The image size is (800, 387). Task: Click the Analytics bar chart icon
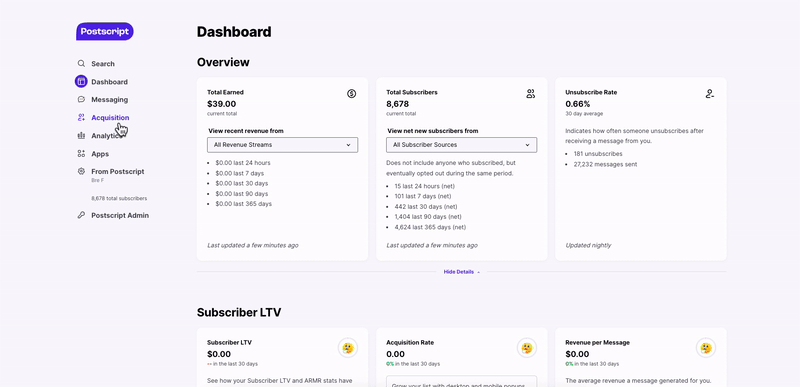coord(81,136)
